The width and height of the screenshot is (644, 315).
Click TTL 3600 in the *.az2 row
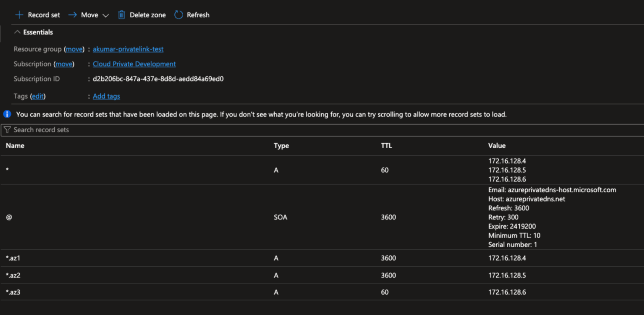pyautogui.click(x=388, y=275)
